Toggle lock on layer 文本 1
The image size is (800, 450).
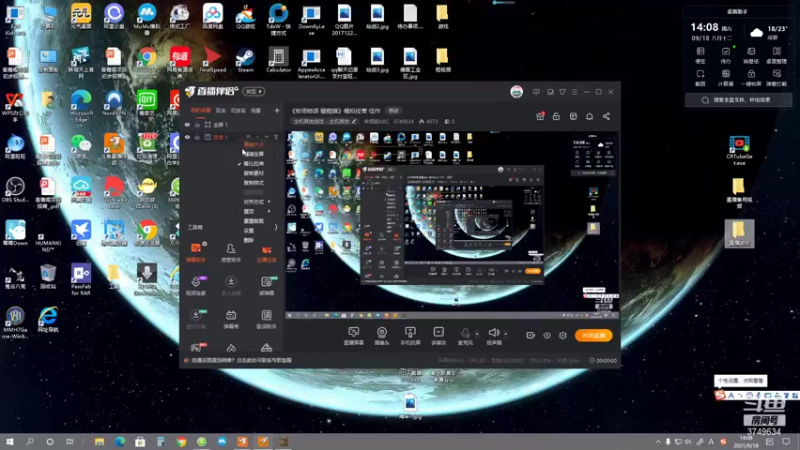tap(197, 137)
